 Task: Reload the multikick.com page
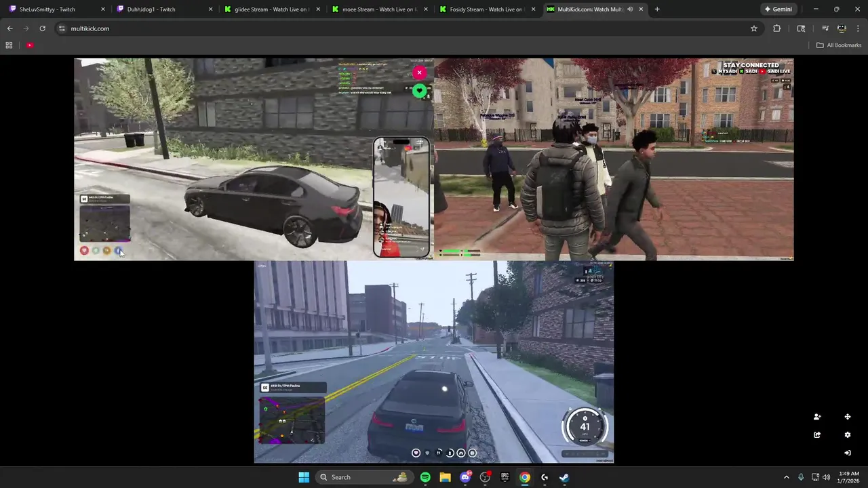[42, 28]
